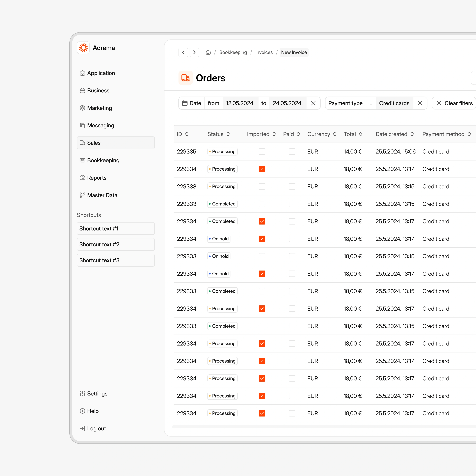Open the Messaging section icon
Screen dimensions: 476x476
click(82, 125)
